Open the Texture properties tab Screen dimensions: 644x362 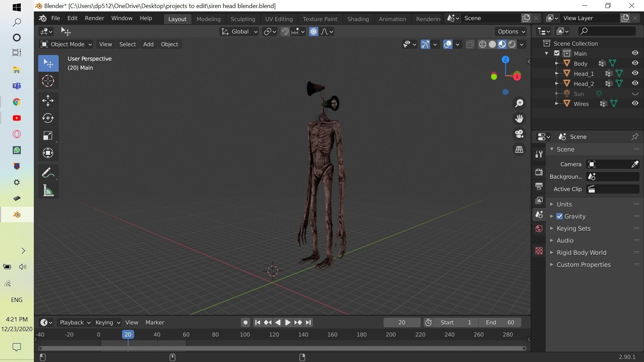(539, 251)
